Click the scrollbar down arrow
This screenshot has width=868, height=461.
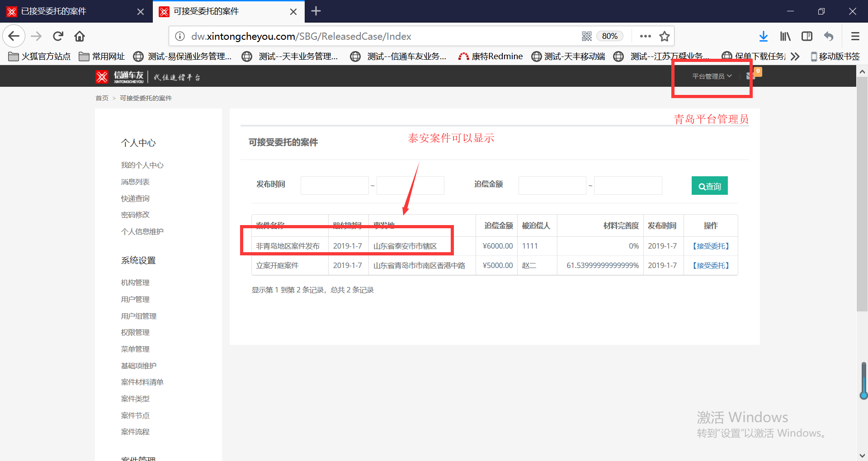click(862, 456)
